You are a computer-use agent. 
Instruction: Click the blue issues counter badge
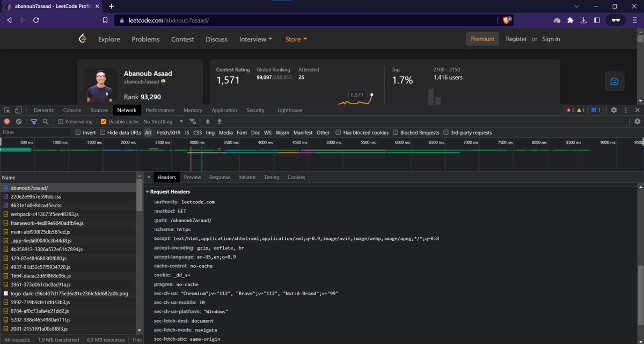click(x=596, y=110)
